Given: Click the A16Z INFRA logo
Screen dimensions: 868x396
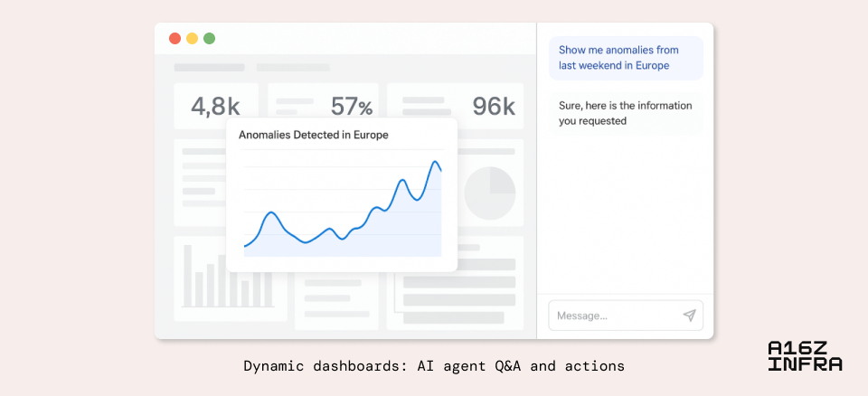Looking at the screenshot, I should pos(804,356).
